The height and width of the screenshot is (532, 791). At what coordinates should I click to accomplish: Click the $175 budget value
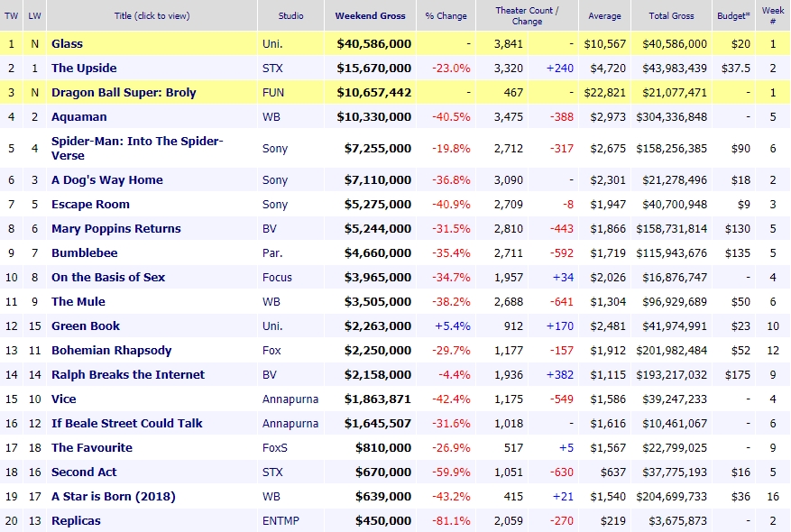[738, 375]
